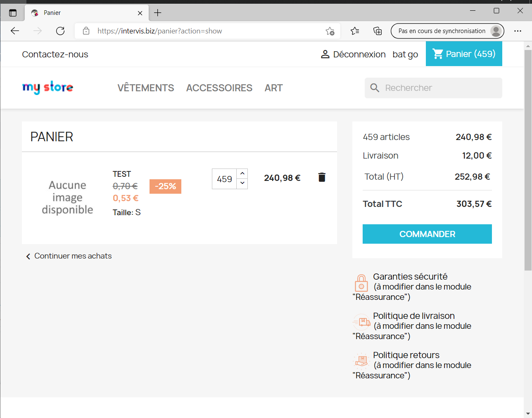This screenshot has height=418, width=532.
Task: Click the discounted price 0,53 €
Action: tap(126, 198)
